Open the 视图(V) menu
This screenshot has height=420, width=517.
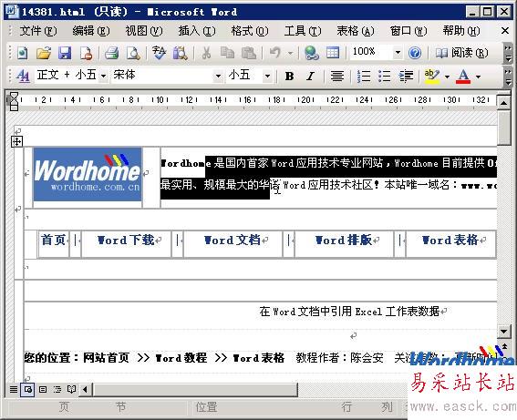click(x=144, y=31)
